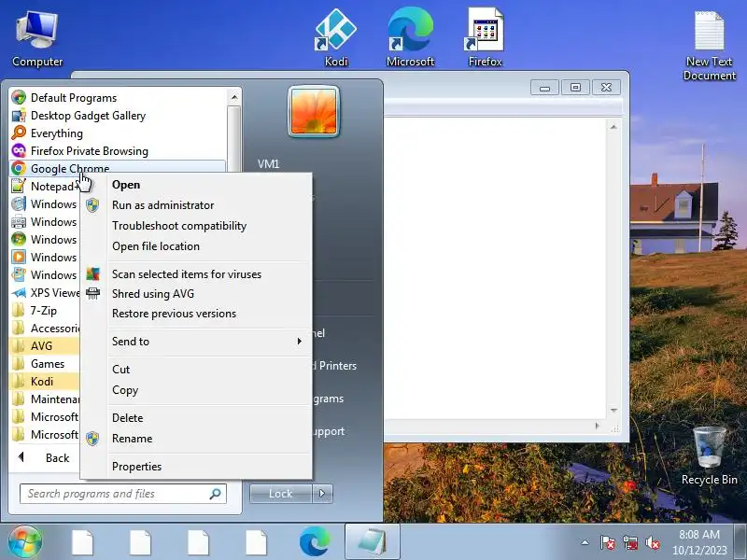747x560 pixels.
Task: Open the Microsoft Edge taskbar icon
Action: coord(314,542)
